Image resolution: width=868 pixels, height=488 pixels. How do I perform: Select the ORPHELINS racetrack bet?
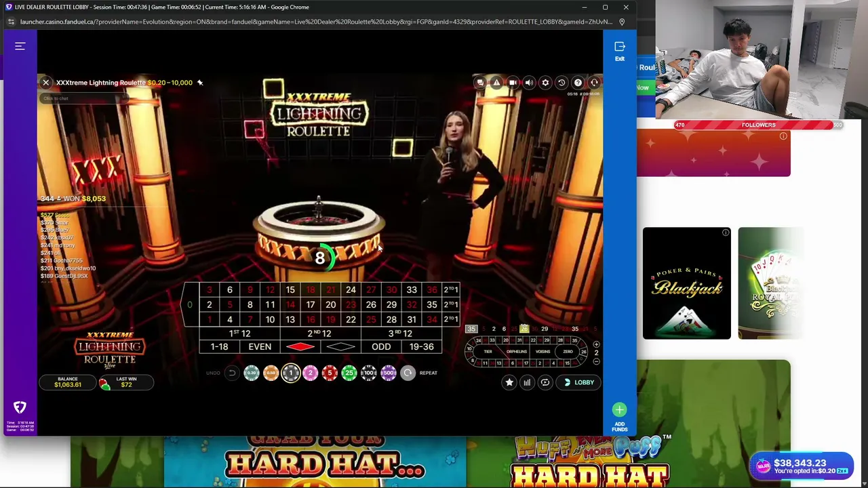pyautogui.click(x=517, y=352)
